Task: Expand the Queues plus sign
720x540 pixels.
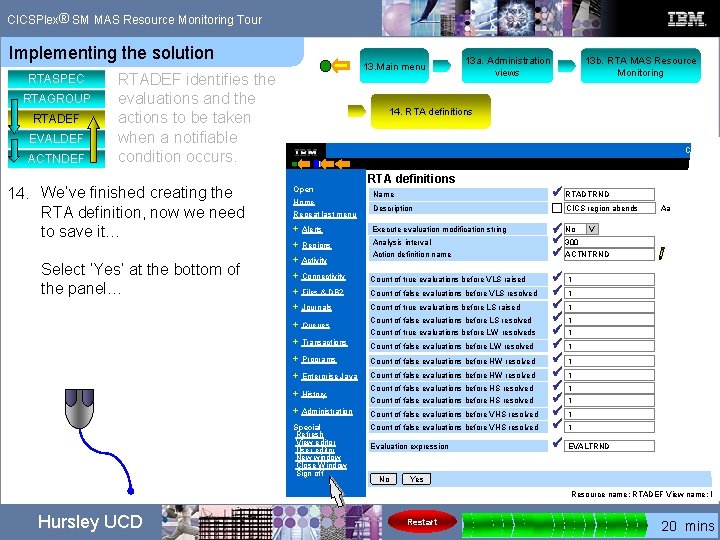Action: pos(295,324)
